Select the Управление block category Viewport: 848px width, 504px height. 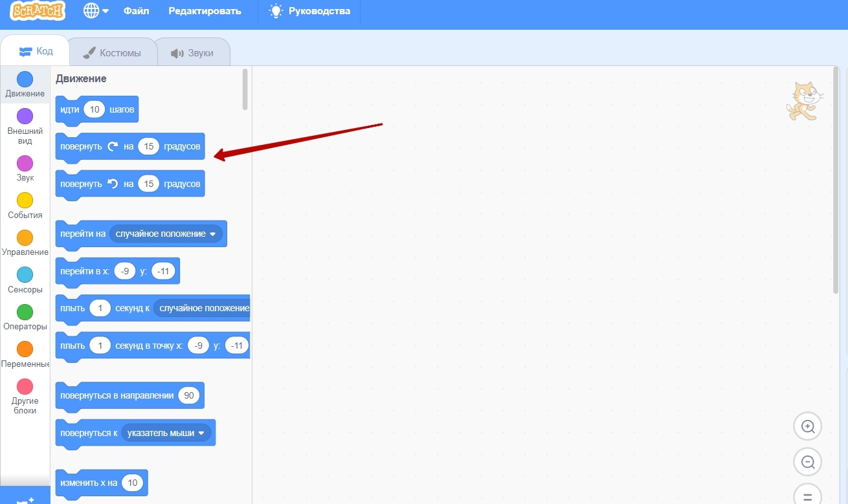click(x=25, y=243)
